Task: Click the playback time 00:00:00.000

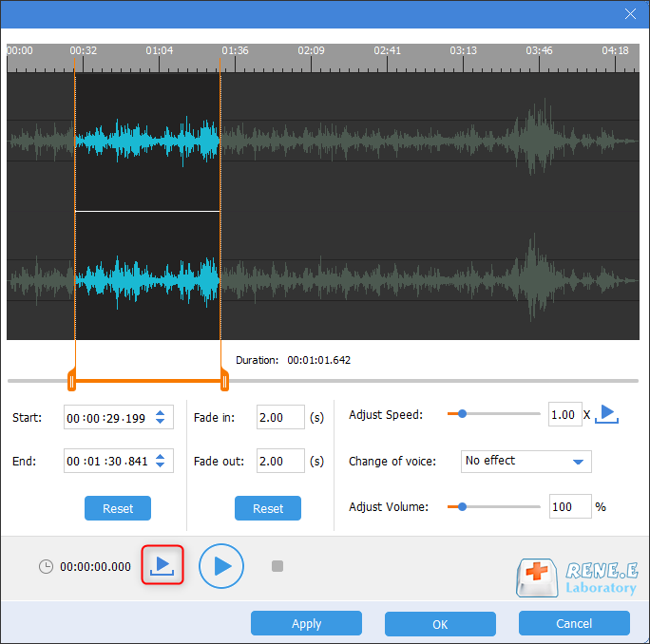Action: pyautogui.click(x=95, y=566)
